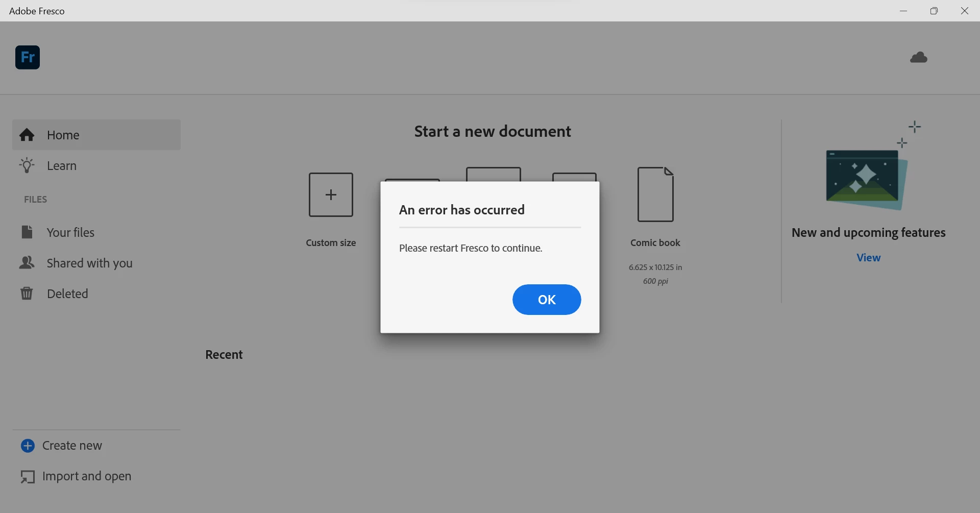
Task: Click the Import and open icon
Action: 28,477
